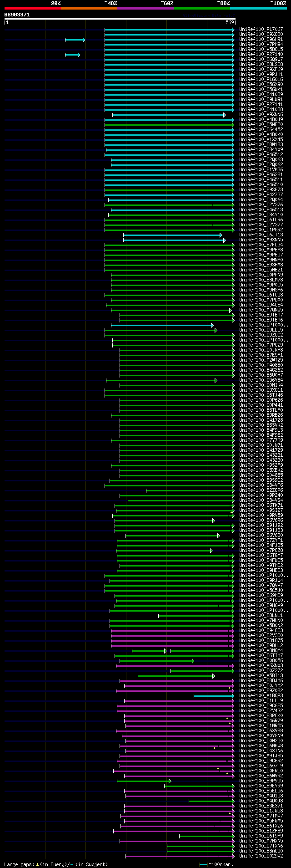Click the =100char. scale legend
The image size is (291, 868).
pos(216,864)
